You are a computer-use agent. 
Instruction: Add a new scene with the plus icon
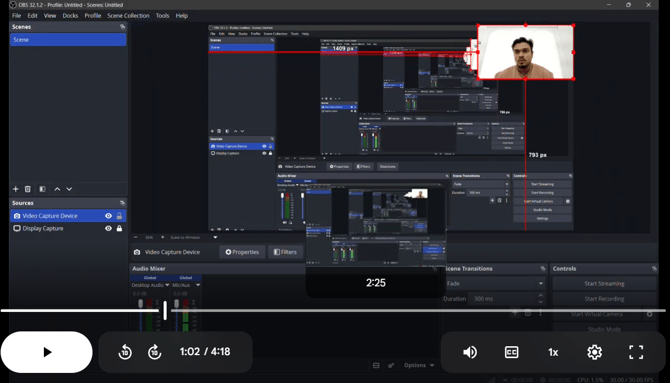[x=15, y=189]
